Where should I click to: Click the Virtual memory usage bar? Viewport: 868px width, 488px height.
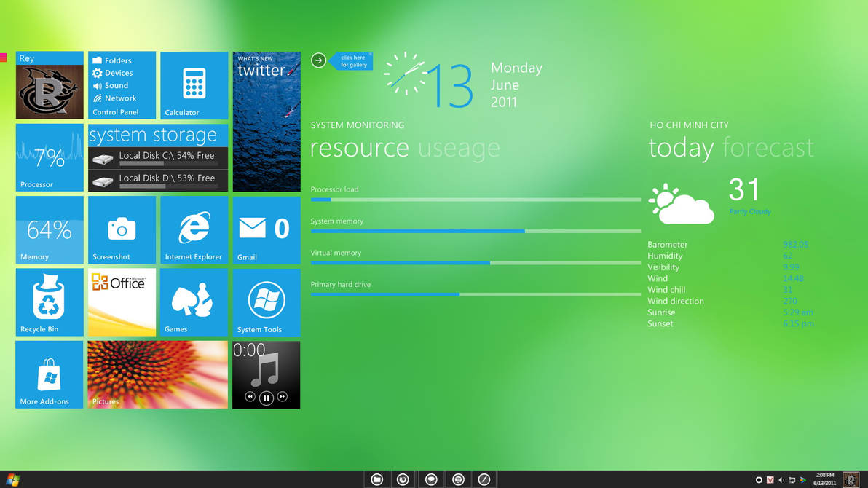[476, 262]
